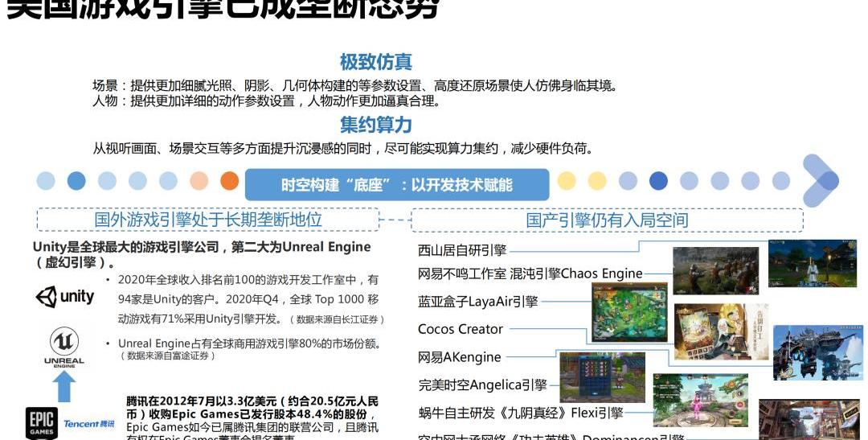
Task: Click the large chevron arrow ending the dot timeline
Action: click(x=821, y=181)
